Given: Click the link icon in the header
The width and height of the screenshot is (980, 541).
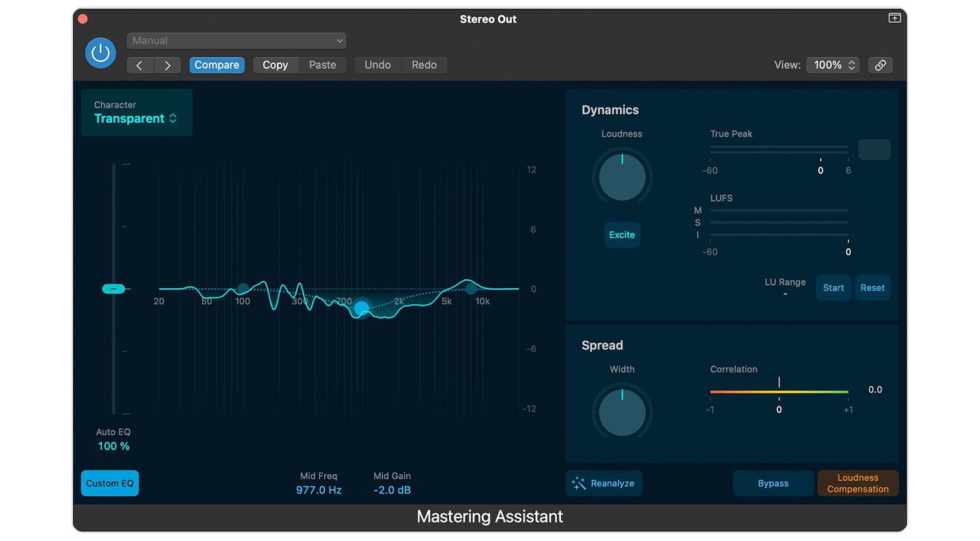Looking at the screenshot, I should 881,65.
